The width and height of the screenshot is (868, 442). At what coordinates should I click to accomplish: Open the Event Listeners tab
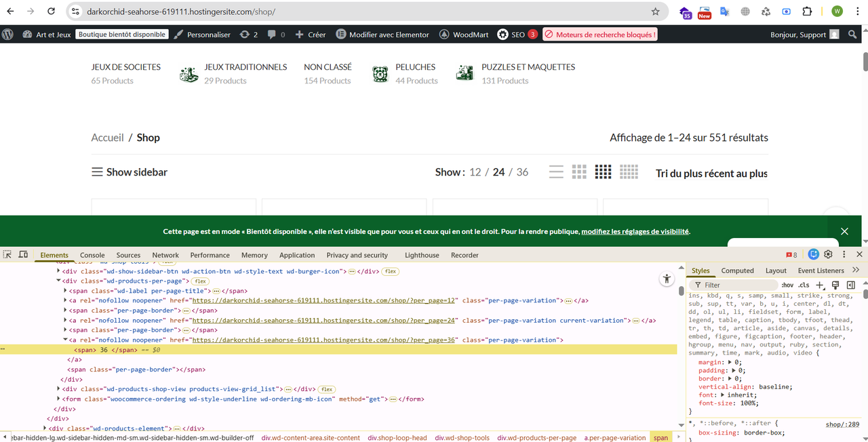[x=821, y=270]
